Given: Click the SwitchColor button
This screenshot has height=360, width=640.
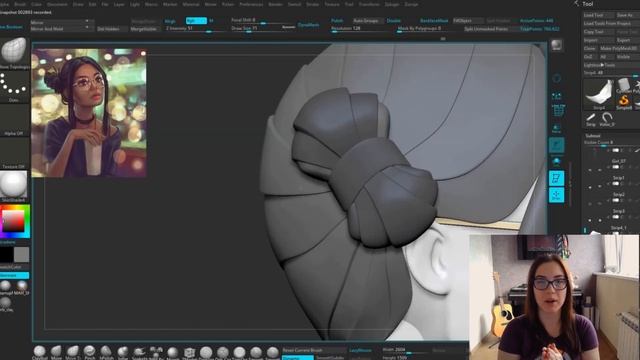Looking at the screenshot, I should pos(14,267).
